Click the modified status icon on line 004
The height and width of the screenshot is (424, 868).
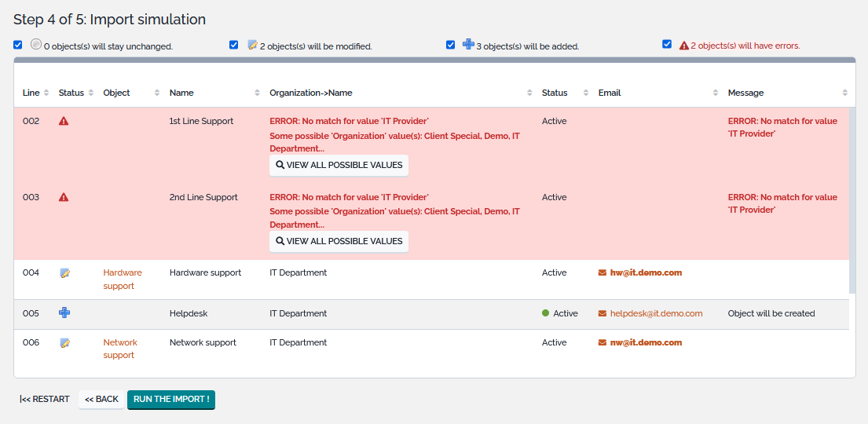pyautogui.click(x=64, y=273)
